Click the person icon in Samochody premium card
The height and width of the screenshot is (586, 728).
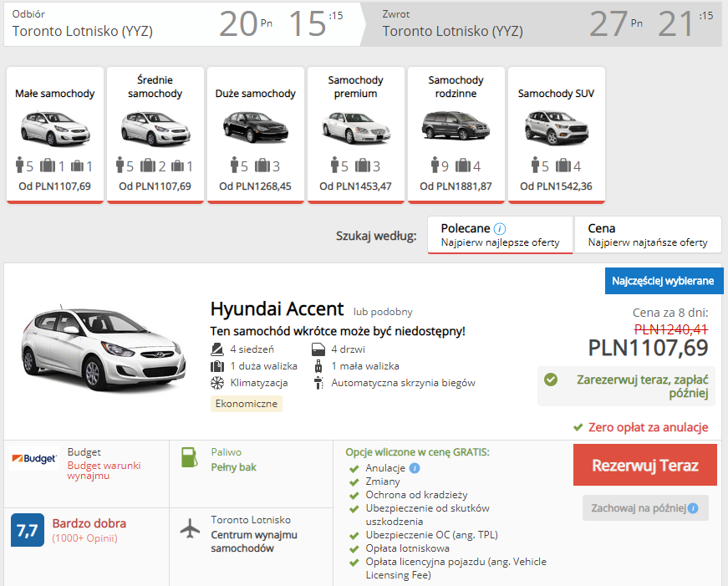click(x=334, y=165)
